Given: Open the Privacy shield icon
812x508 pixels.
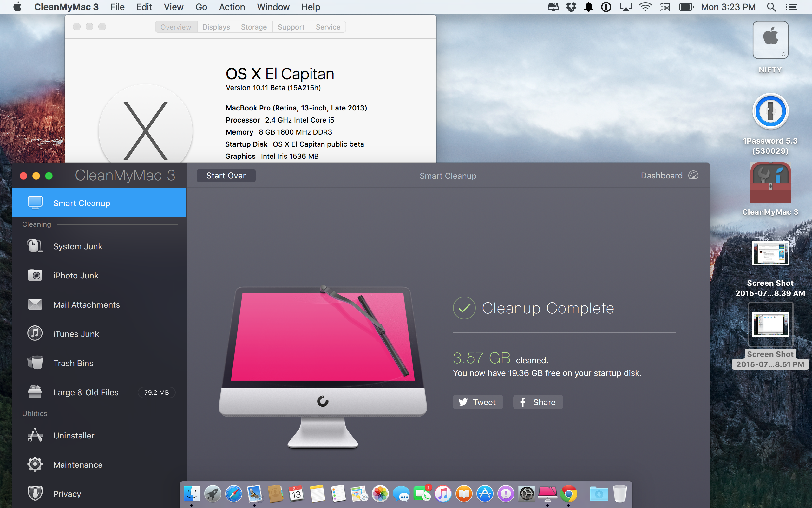Looking at the screenshot, I should (35, 493).
